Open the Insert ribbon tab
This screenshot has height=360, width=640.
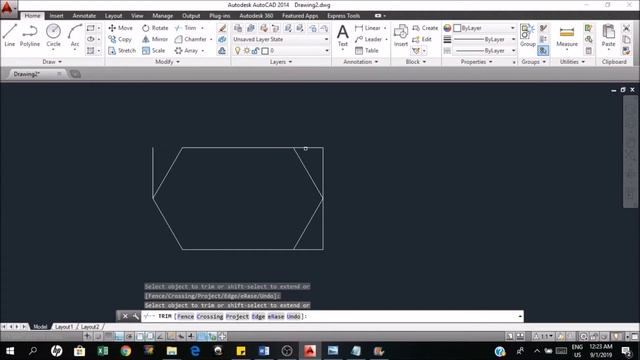click(x=56, y=16)
